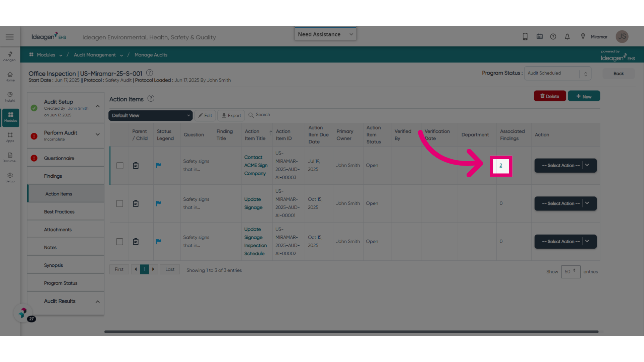Click help icon beside Action Items heading
644x362 pixels.
tap(151, 99)
